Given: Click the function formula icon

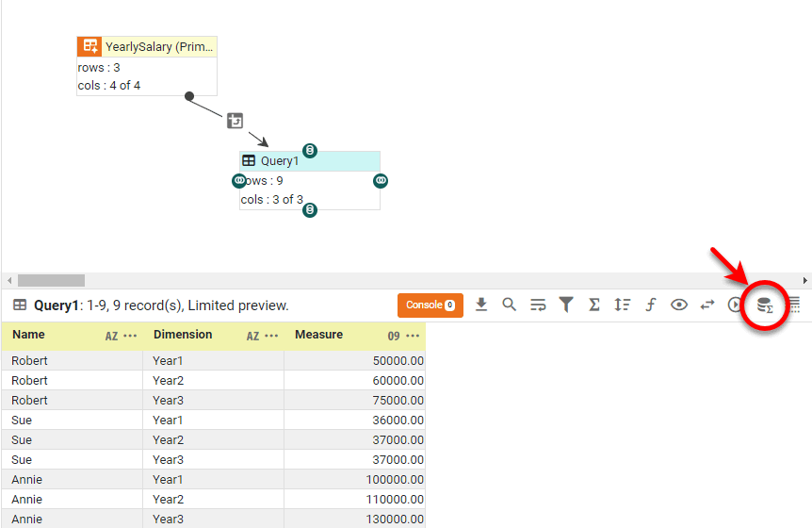Looking at the screenshot, I should (650, 305).
